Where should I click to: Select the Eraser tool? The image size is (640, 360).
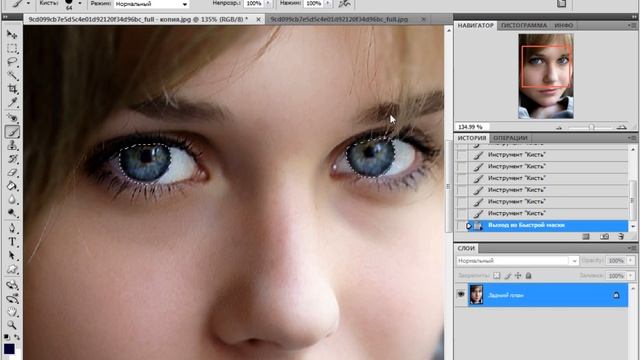coord(12,172)
